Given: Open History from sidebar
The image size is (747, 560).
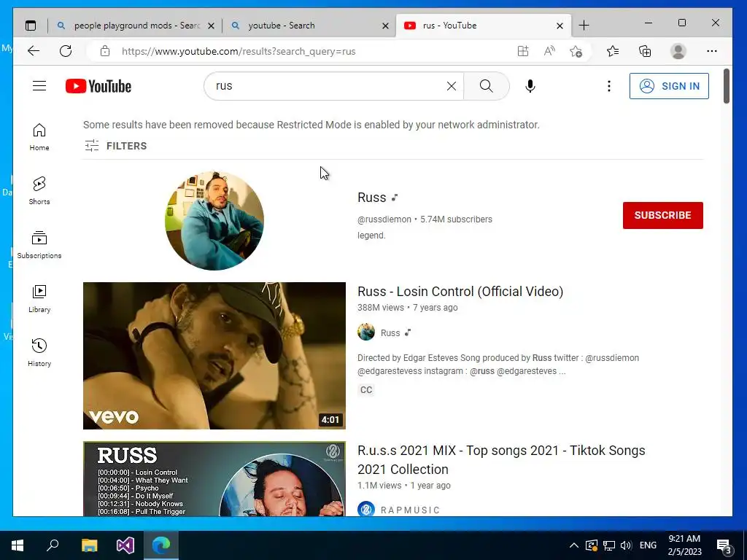Looking at the screenshot, I should pos(39,352).
